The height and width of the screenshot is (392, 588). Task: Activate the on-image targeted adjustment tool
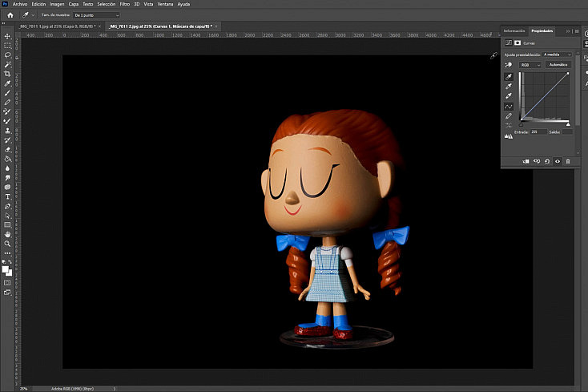click(509, 65)
